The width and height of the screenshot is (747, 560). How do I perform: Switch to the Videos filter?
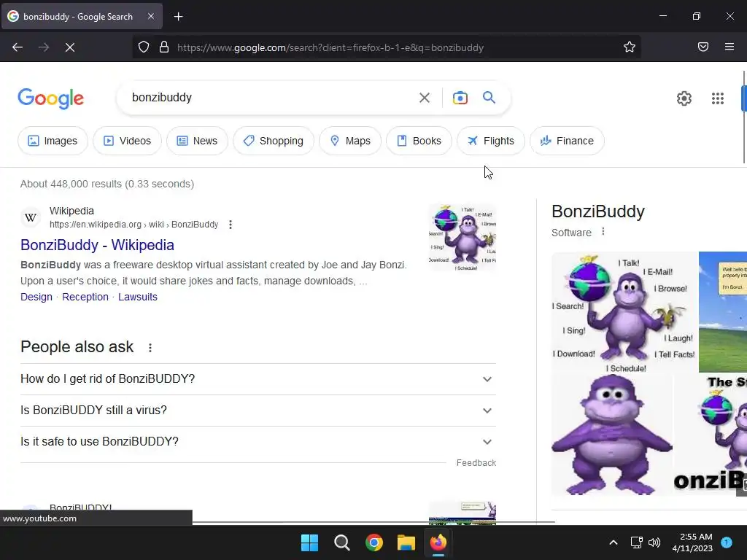(127, 141)
